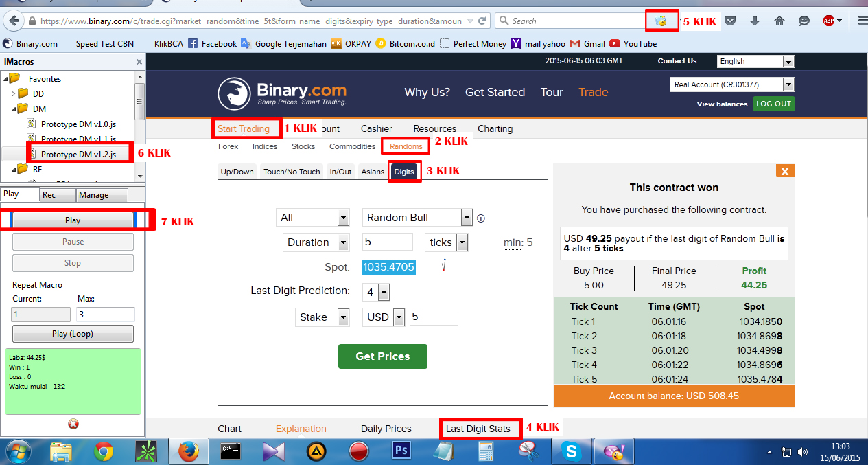Expand the DD folder in iMacros
The height and width of the screenshot is (465, 868).
[13, 93]
